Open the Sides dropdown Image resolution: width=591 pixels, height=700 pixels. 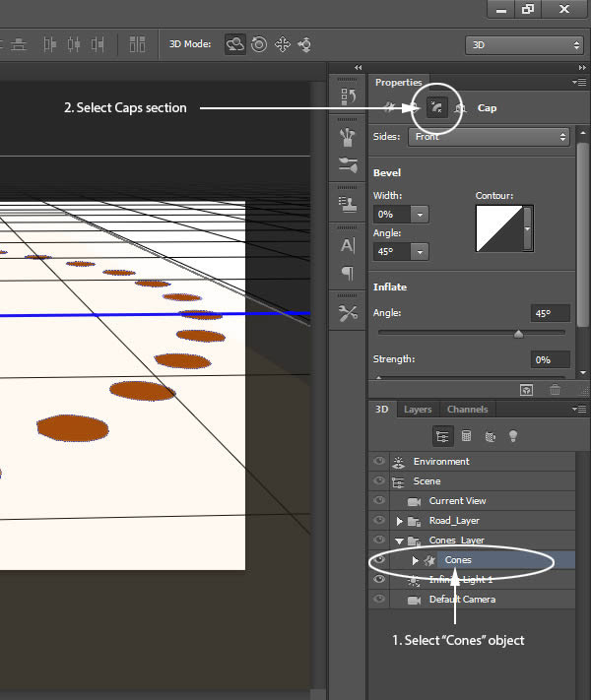[490, 137]
